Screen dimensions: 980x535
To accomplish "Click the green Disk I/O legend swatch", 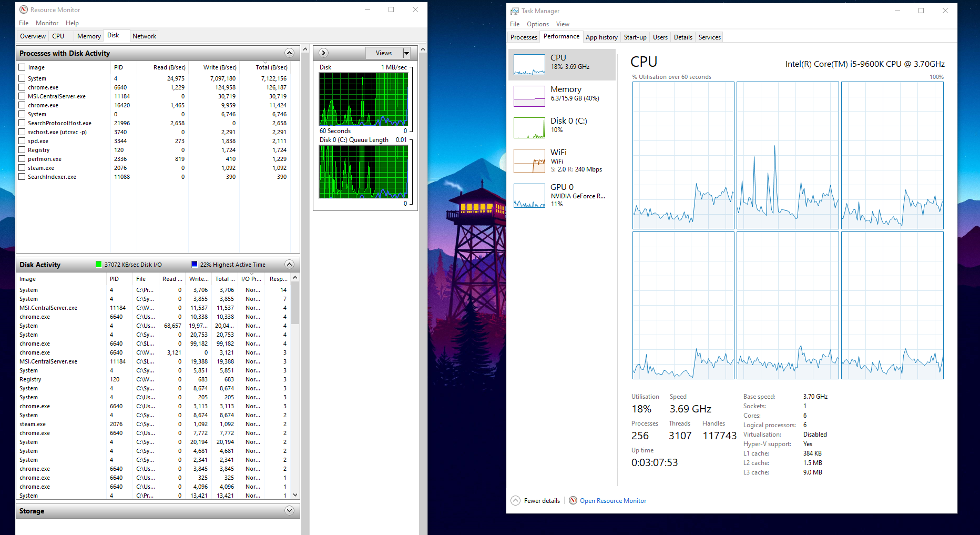I will click(x=98, y=264).
